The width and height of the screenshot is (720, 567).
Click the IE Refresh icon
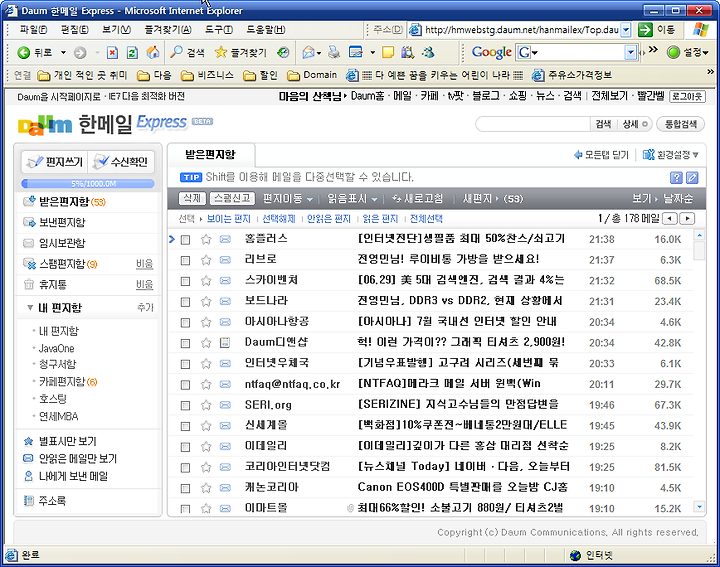132,53
